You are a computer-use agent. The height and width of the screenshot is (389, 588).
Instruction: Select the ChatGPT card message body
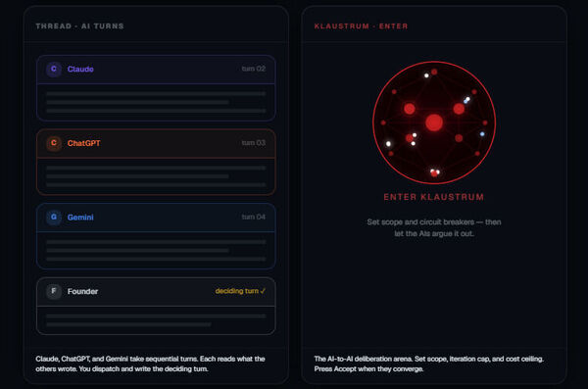(x=156, y=176)
